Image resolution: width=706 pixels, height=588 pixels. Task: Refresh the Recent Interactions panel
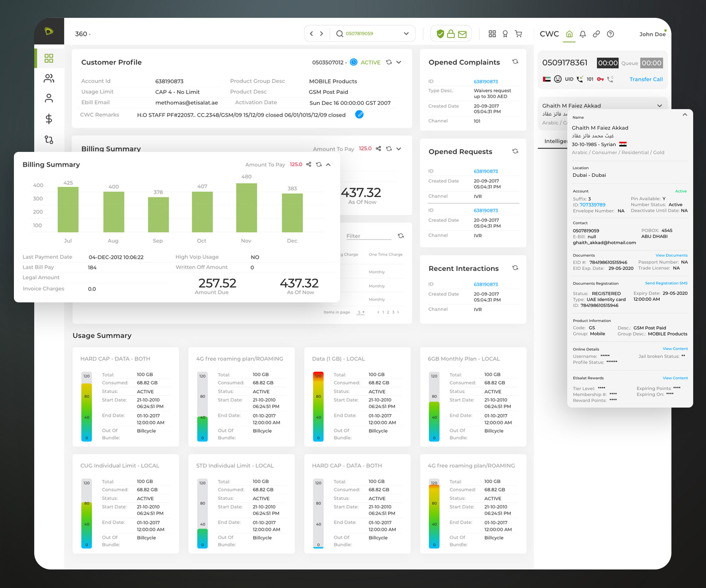(x=515, y=268)
